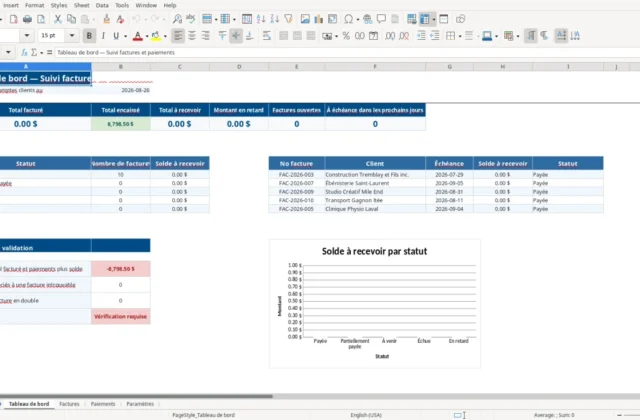Increase indent icon in formatting bar

click(421, 36)
